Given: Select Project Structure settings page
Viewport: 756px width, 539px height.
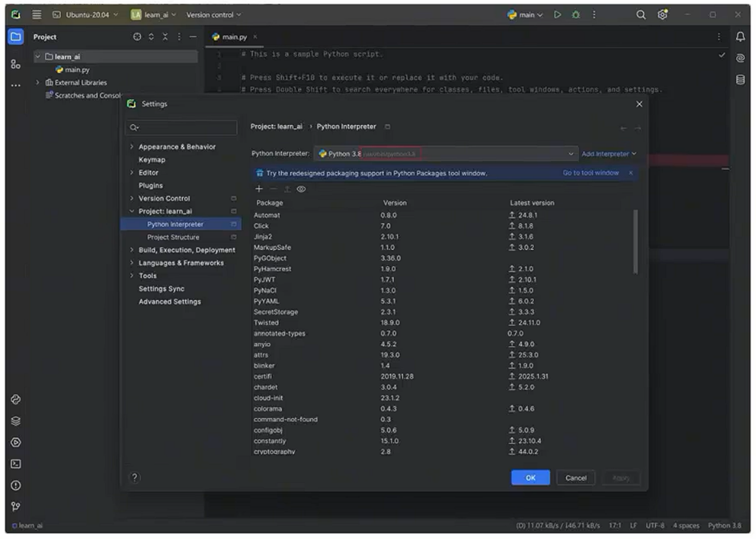Looking at the screenshot, I should pyautogui.click(x=173, y=237).
